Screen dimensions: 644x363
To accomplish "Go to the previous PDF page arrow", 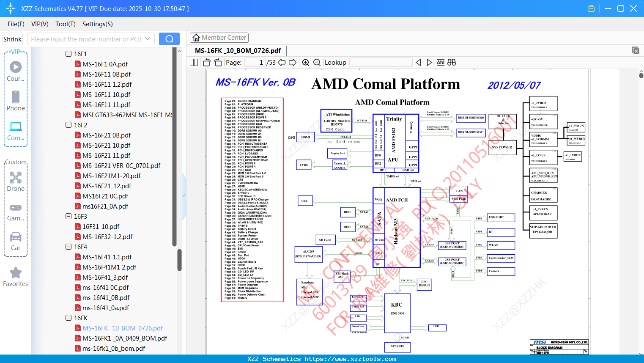I will [x=282, y=62].
